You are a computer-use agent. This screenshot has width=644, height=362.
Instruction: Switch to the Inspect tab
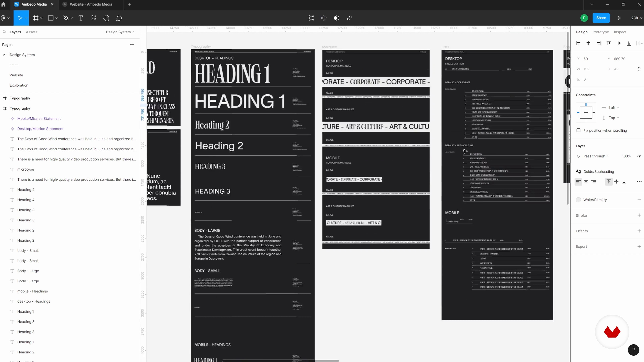(620, 32)
